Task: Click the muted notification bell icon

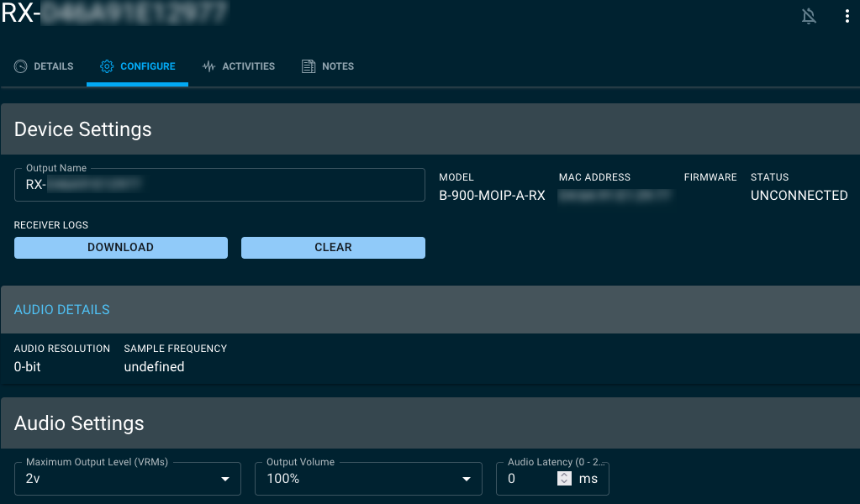Action: (808, 15)
